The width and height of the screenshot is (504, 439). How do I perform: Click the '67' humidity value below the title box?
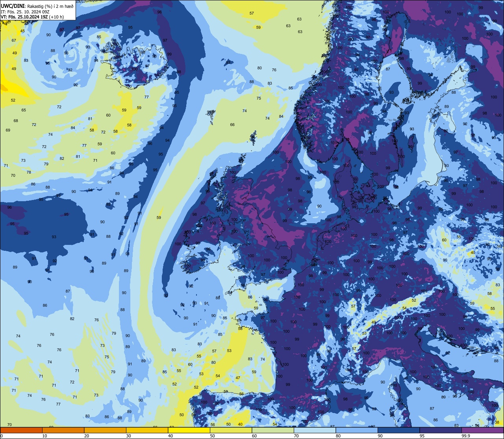14,41
